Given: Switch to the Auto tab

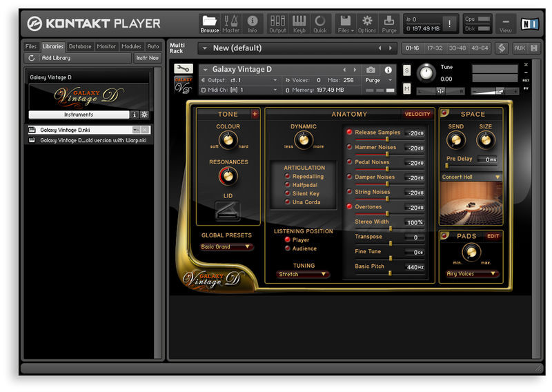Looking at the screenshot, I should [x=153, y=46].
